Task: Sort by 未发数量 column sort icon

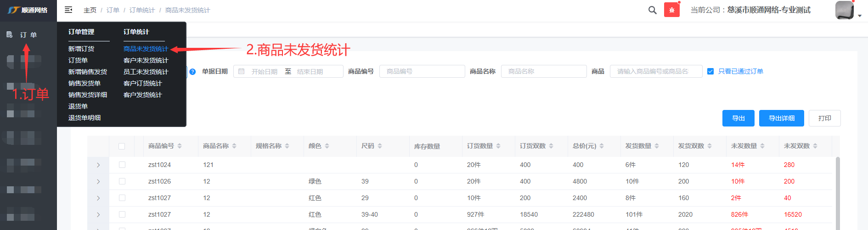Action: click(762, 146)
